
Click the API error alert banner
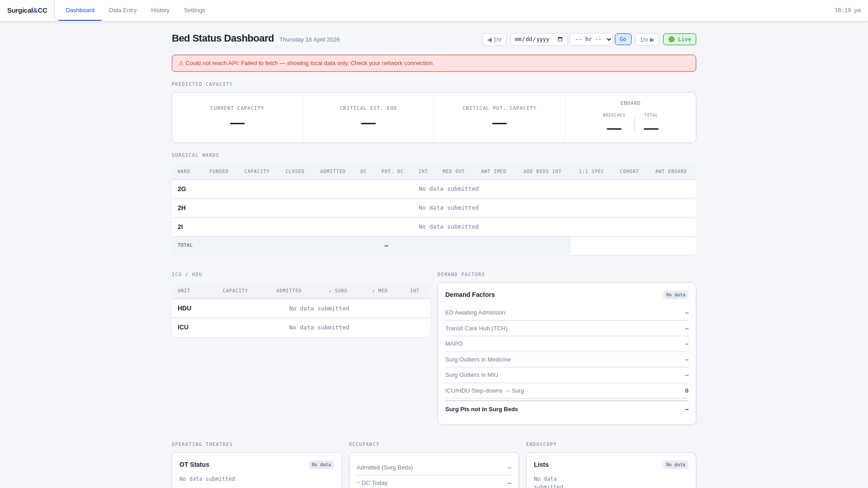[434, 63]
